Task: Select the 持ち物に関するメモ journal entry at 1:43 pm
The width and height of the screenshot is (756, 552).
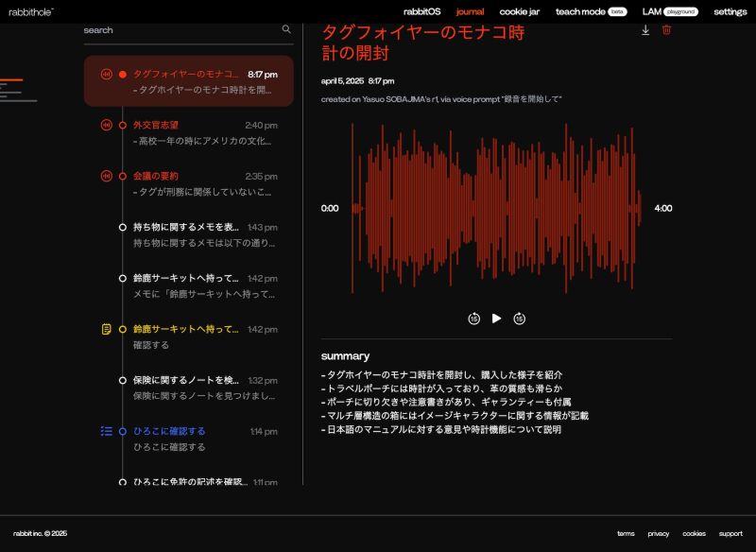Action: coord(198,234)
